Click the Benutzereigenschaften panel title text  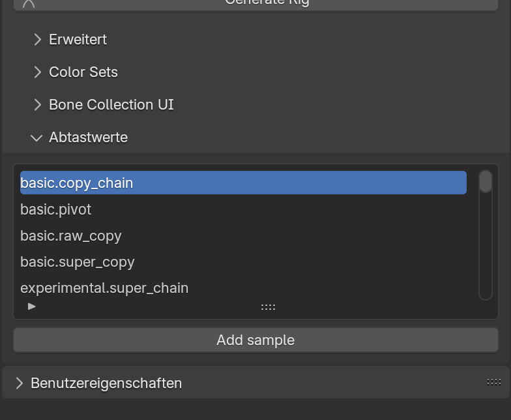coord(106,383)
